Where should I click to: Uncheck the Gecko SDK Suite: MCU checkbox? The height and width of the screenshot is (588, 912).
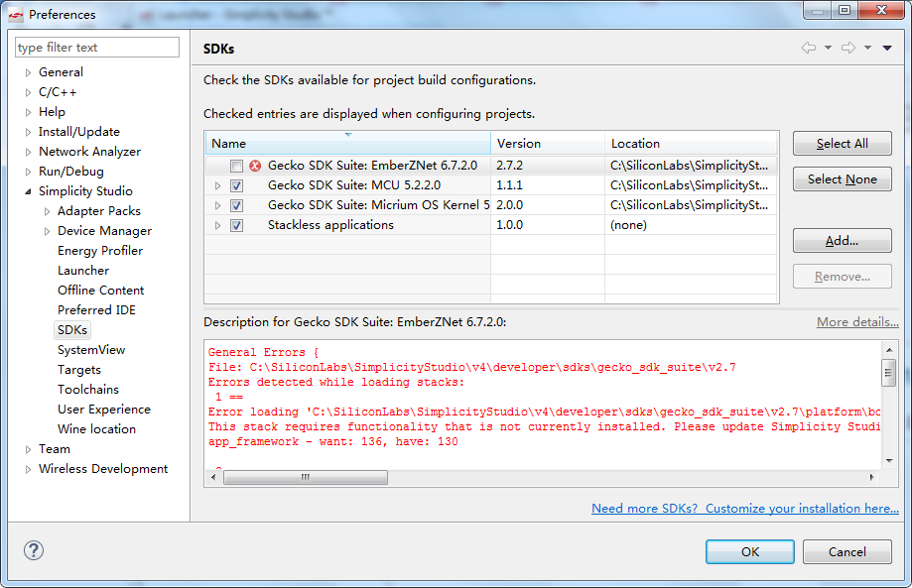tap(236, 186)
